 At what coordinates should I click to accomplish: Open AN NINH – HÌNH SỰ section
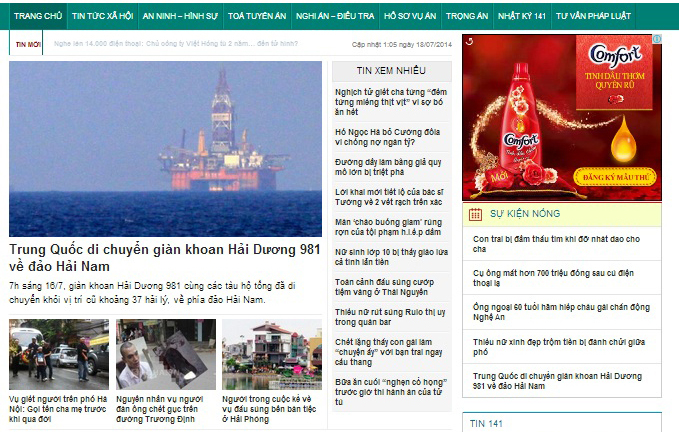tap(180, 16)
